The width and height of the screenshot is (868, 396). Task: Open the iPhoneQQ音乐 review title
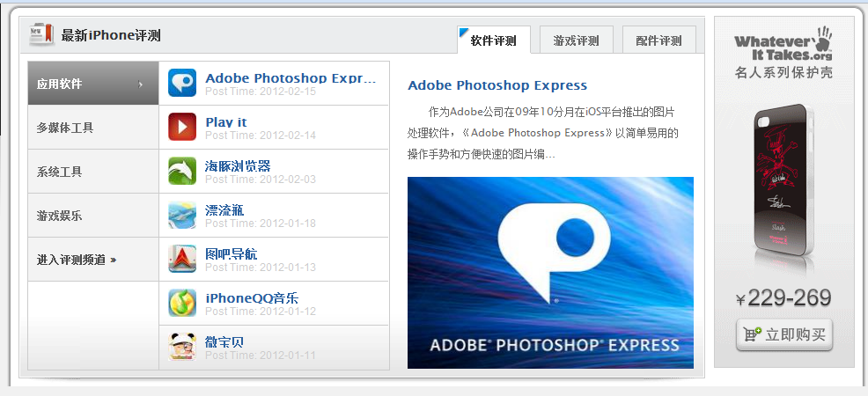[252, 298]
